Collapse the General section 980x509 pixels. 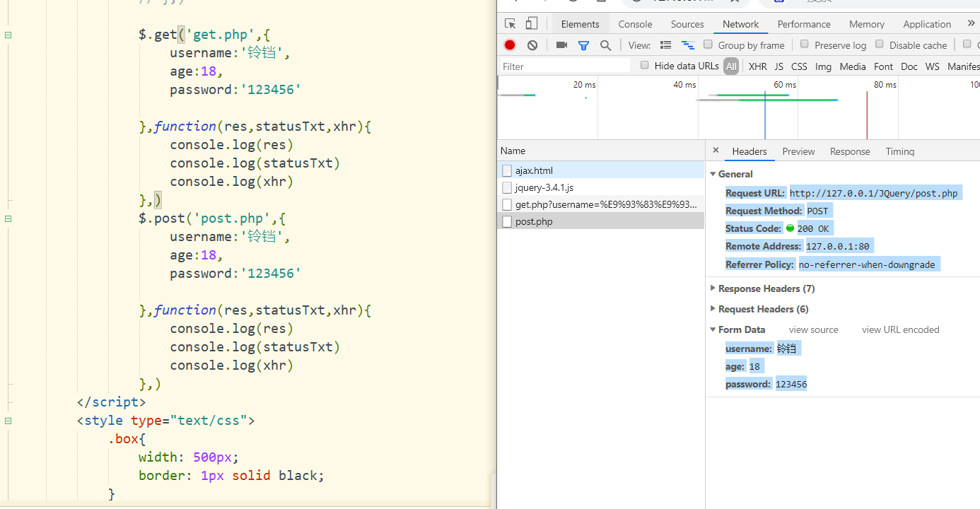713,174
